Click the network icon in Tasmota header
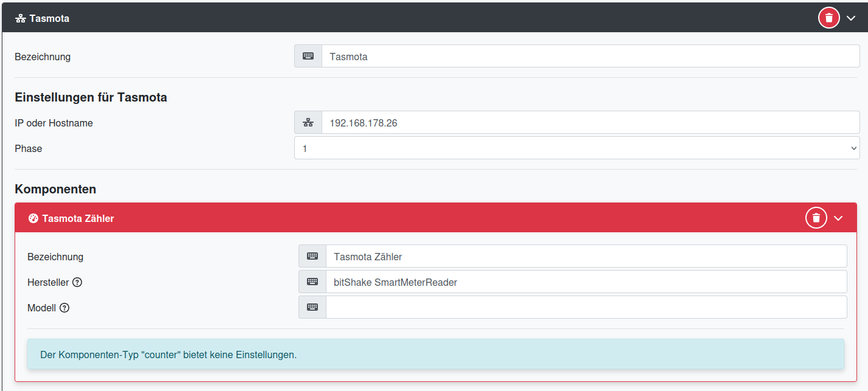Screen dimensions: 868x391 [x=20, y=18]
